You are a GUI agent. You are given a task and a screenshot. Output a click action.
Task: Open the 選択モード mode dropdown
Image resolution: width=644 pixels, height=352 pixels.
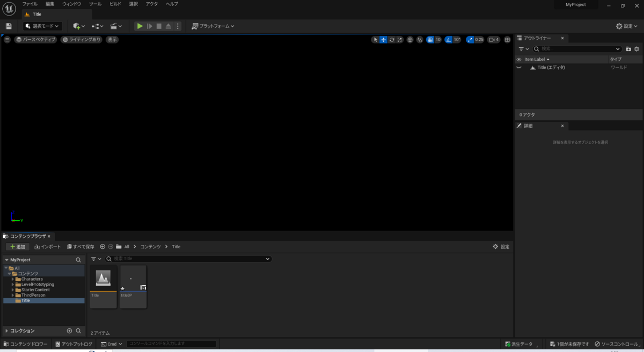tap(42, 26)
